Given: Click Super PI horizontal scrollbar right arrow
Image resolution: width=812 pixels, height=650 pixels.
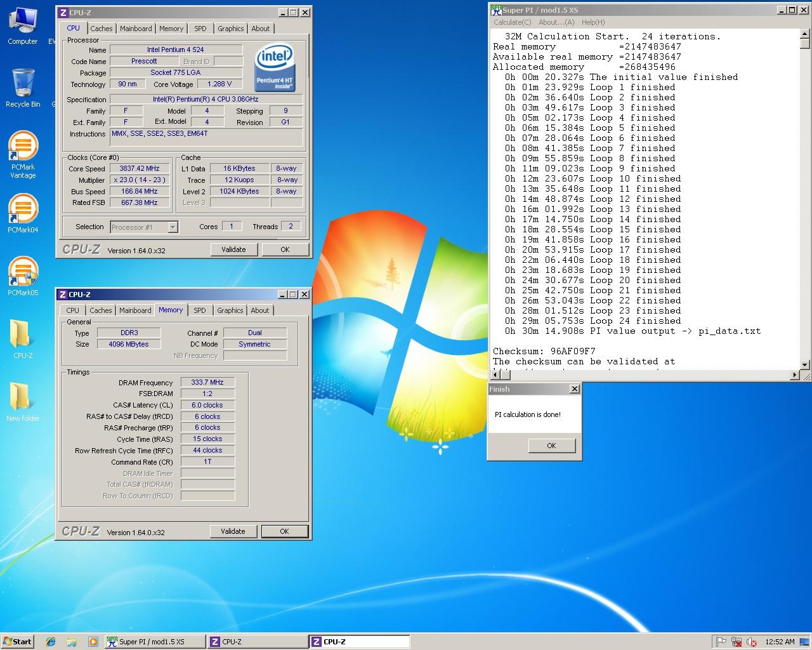Looking at the screenshot, I should click(x=795, y=375).
